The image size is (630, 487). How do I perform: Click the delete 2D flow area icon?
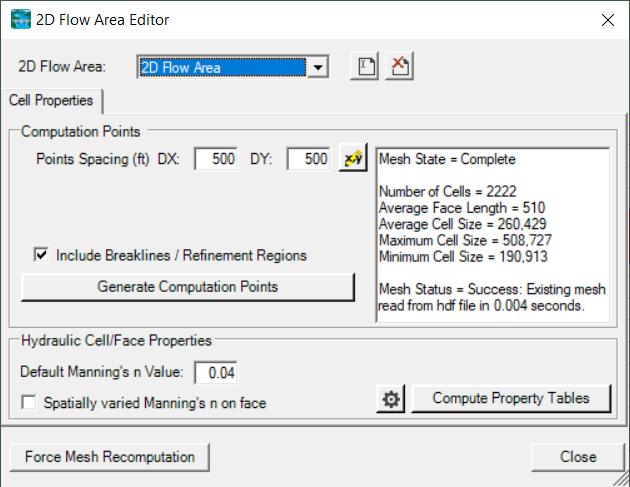[x=399, y=66]
